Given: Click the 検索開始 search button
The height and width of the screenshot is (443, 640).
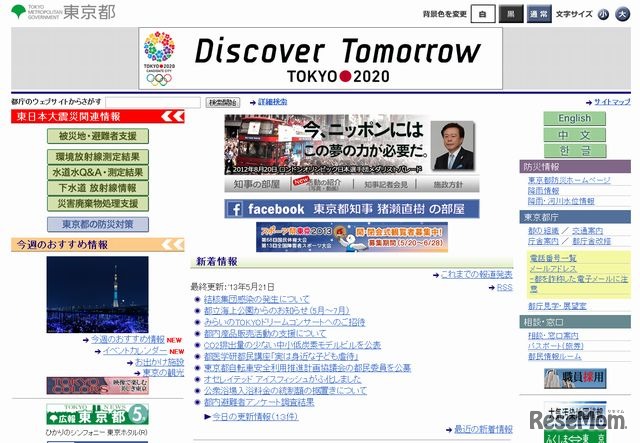Looking at the screenshot, I should 222,102.
